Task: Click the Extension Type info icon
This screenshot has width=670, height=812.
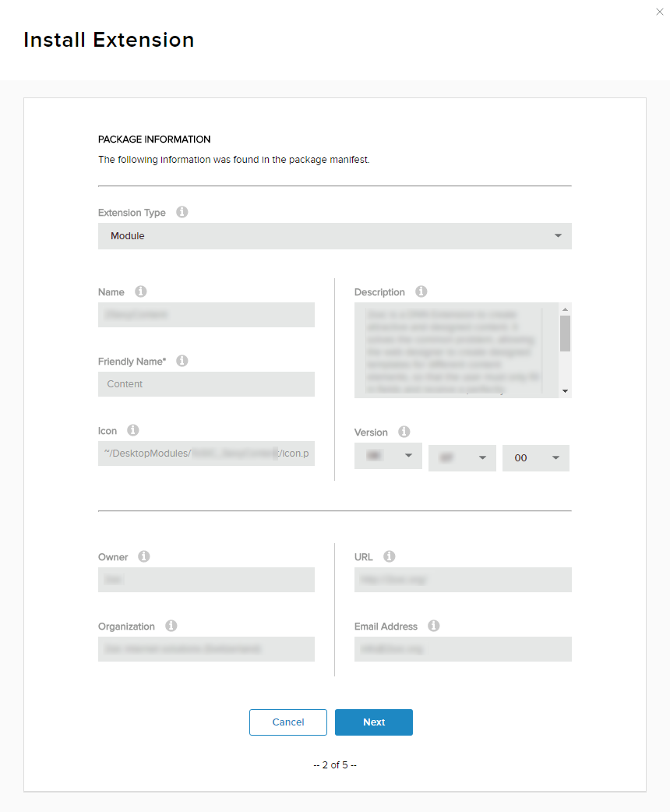Action: (x=182, y=212)
